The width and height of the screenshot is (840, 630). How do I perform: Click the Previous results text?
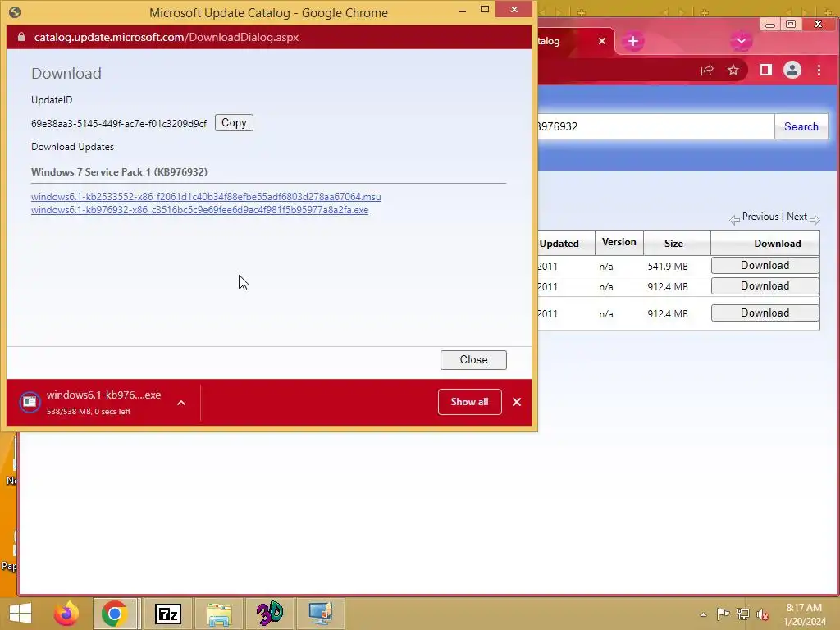[x=760, y=217]
